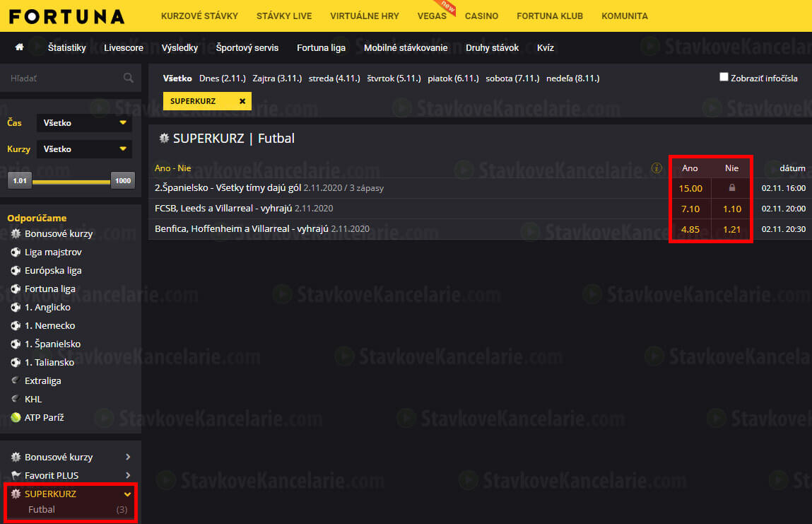Click the 1. Anglicko football icon

tap(16, 308)
